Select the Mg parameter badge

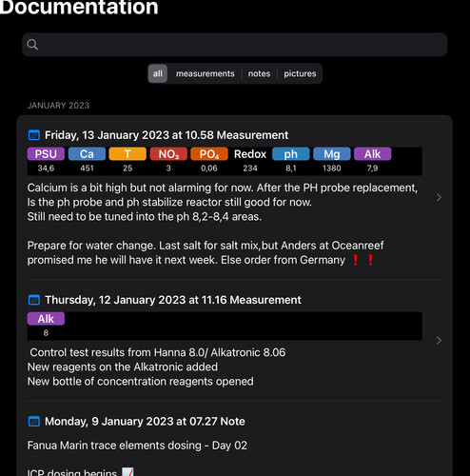click(x=332, y=154)
